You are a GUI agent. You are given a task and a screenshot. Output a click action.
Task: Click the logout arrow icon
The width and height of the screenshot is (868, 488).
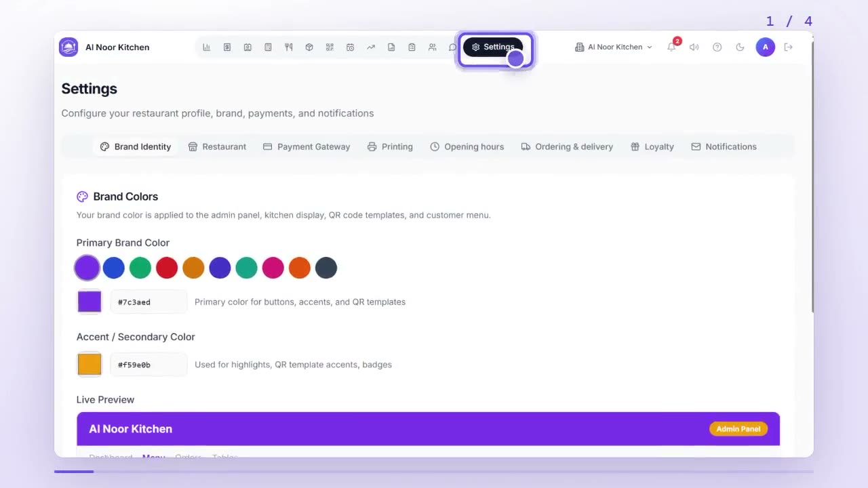788,47
